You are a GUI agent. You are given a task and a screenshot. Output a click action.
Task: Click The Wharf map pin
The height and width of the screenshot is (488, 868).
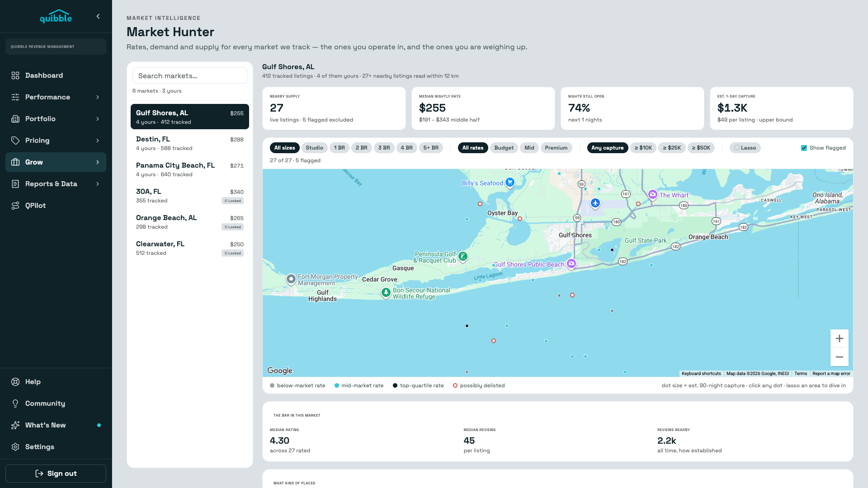(652, 195)
